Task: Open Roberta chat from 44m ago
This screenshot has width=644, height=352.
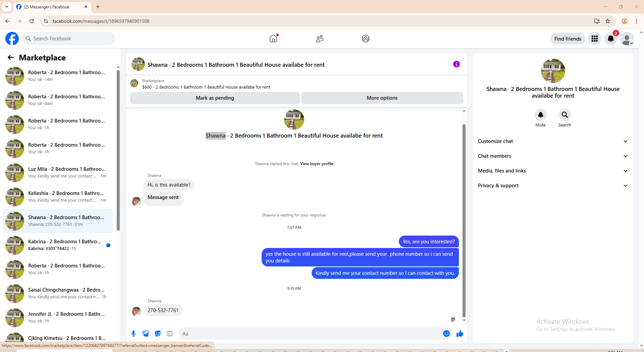Action: [58, 100]
